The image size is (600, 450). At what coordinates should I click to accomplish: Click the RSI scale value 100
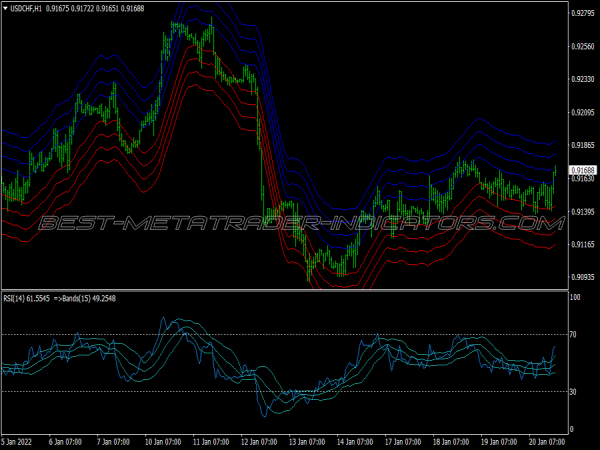575,297
